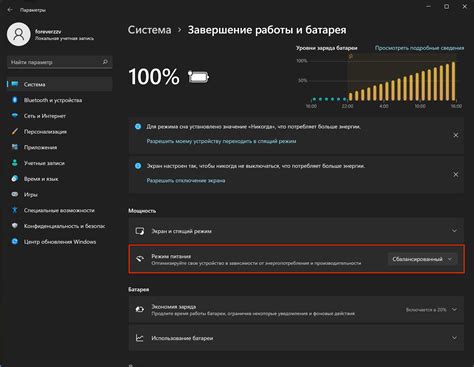Click Включается в 20% text
Image resolution: width=474 pixels, height=367 pixels.
(x=426, y=310)
